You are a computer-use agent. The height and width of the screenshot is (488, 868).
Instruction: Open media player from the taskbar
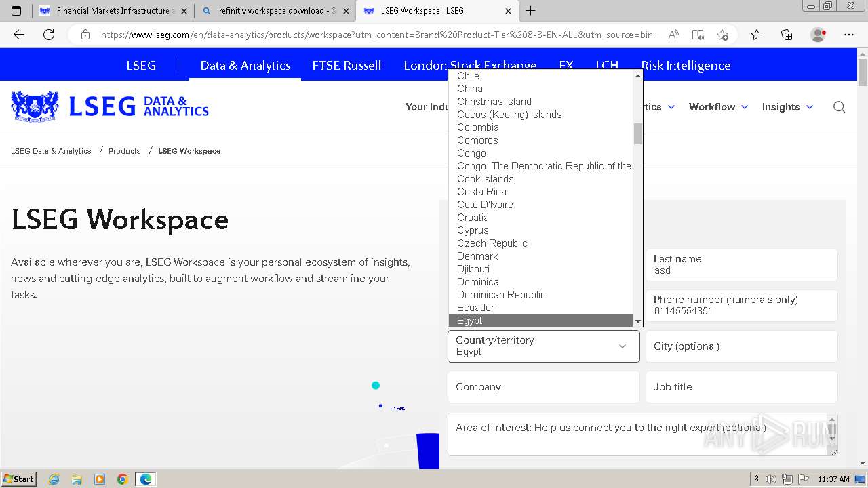[x=100, y=479]
